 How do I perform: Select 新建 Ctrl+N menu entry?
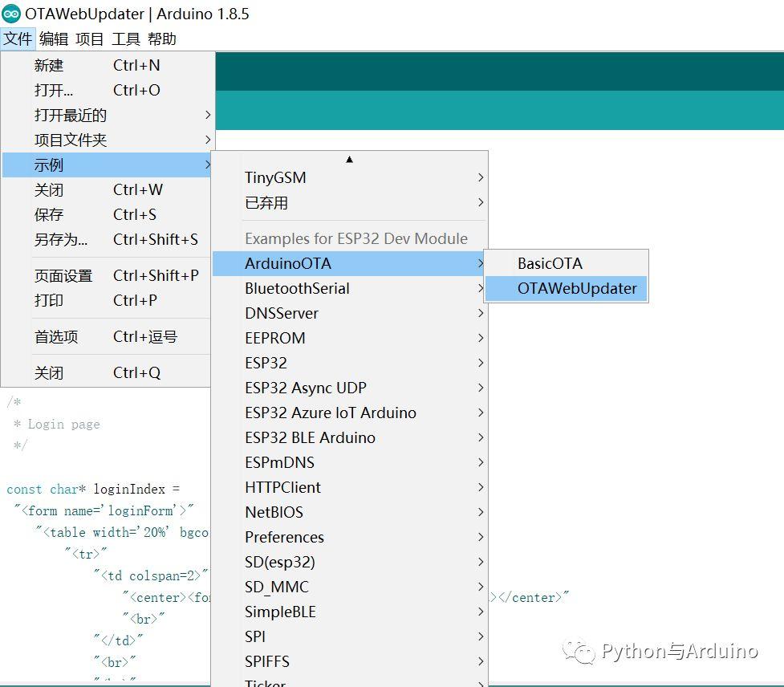tap(107, 66)
